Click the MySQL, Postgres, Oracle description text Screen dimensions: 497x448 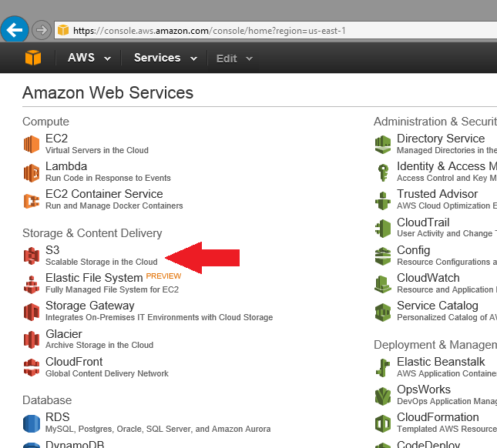click(158, 429)
